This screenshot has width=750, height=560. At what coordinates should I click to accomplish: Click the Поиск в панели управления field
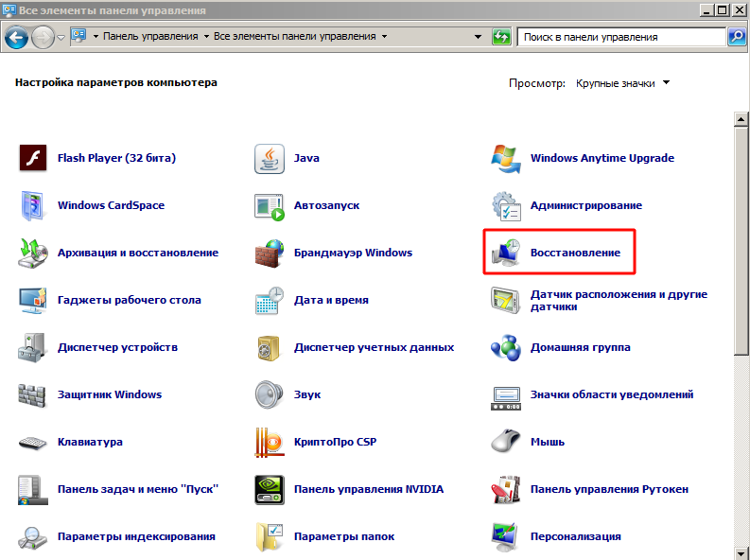[x=621, y=37]
